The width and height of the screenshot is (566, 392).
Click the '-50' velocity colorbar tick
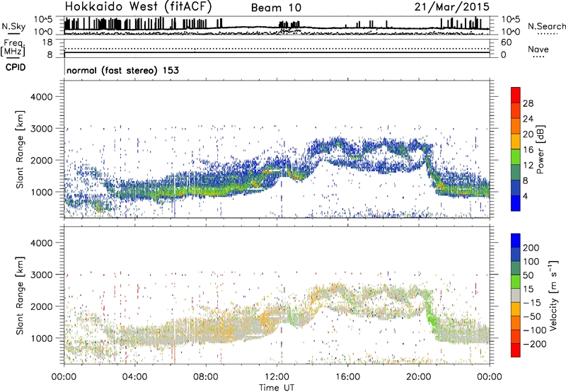[532, 316]
